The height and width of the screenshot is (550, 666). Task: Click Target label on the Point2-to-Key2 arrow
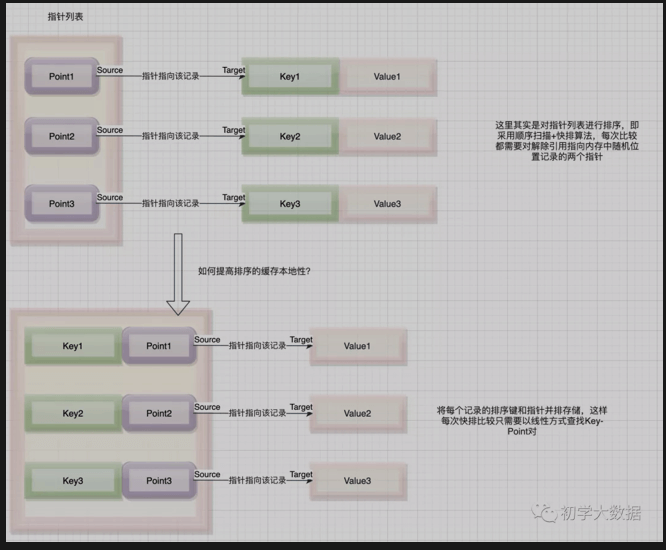pyautogui.click(x=234, y=130)
